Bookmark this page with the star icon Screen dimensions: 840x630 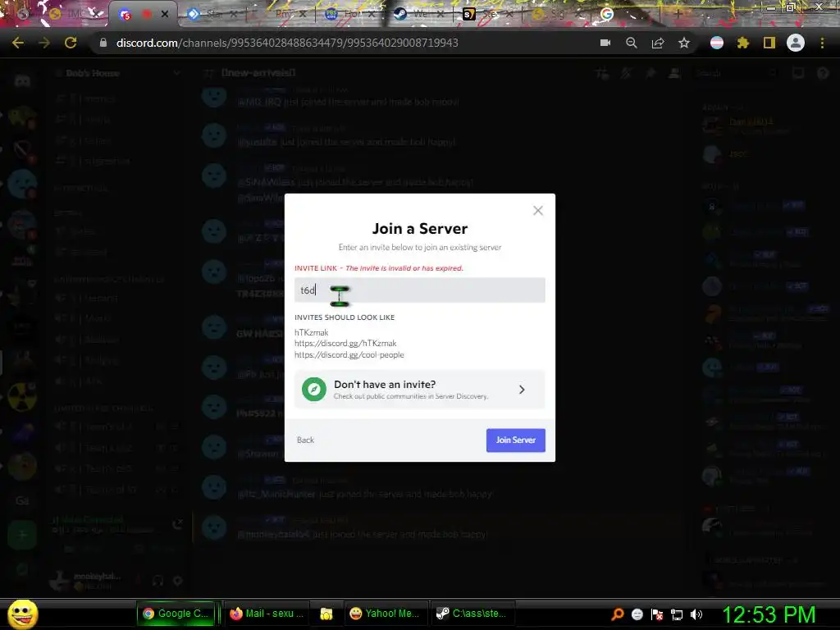coord(684,43)
